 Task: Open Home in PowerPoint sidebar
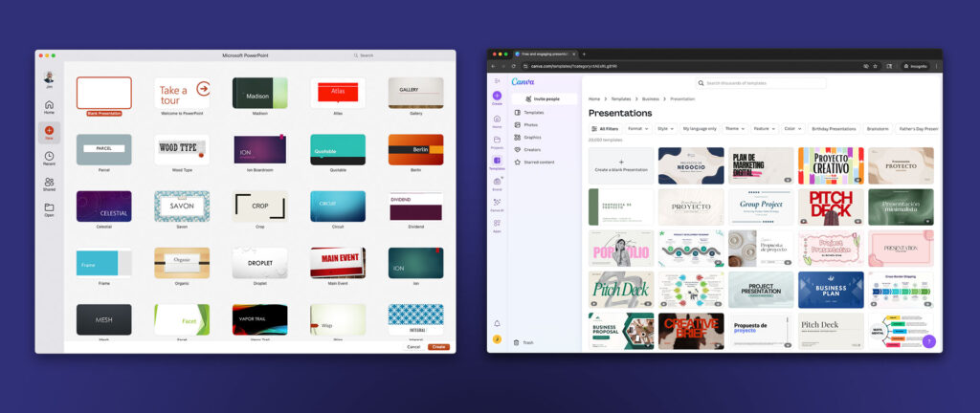pyautogui.click(x=49, y=107)
